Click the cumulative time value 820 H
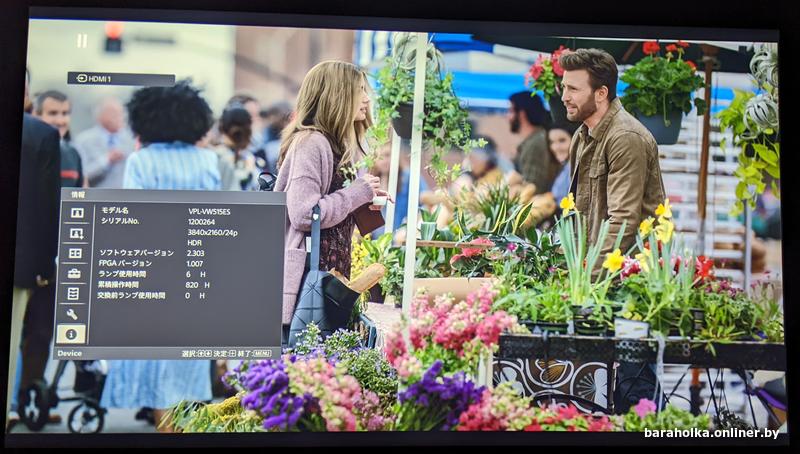Image resolution: width=800 pixels, height=454 pixels. [197, 285]
